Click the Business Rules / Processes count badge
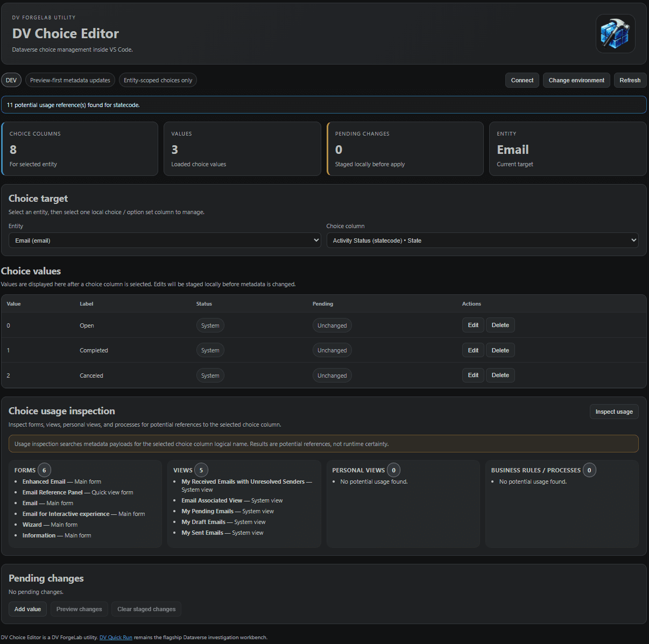Screen dimensions: 649x644 589,470
